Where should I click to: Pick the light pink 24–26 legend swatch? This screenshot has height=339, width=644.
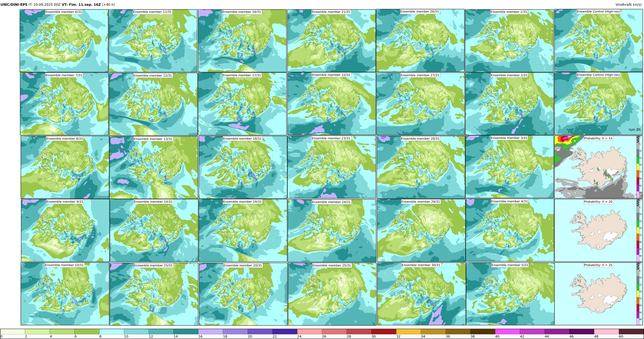(x=309, y=332)
